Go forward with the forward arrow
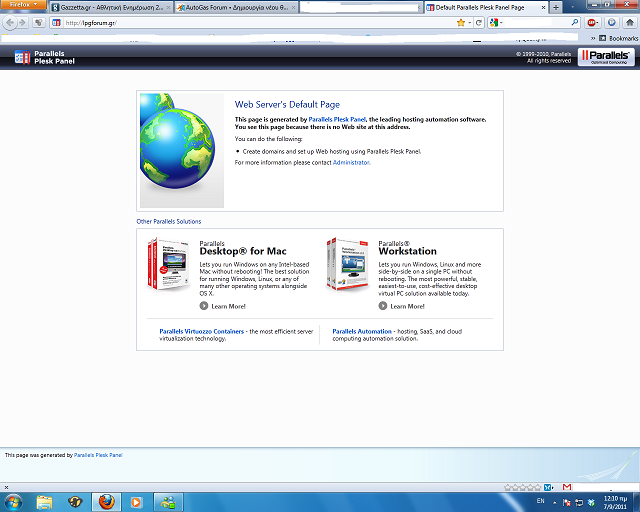 pyautogui.click(x=22, y=23)
